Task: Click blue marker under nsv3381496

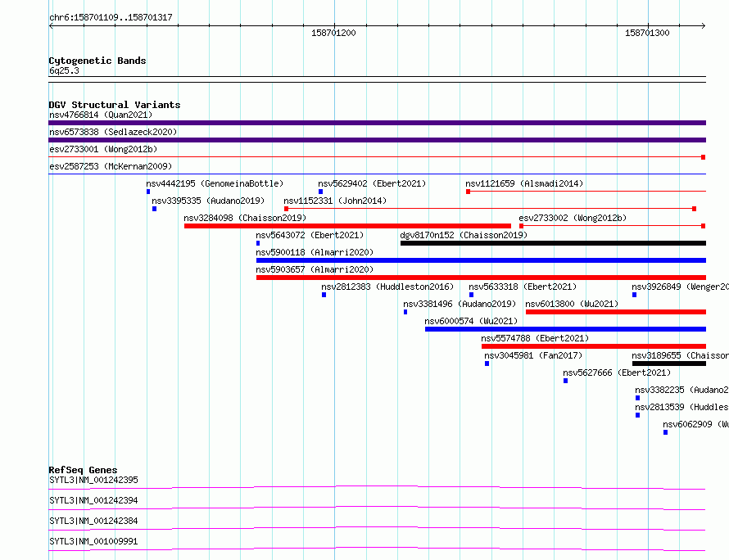Action: coord(405,312)
